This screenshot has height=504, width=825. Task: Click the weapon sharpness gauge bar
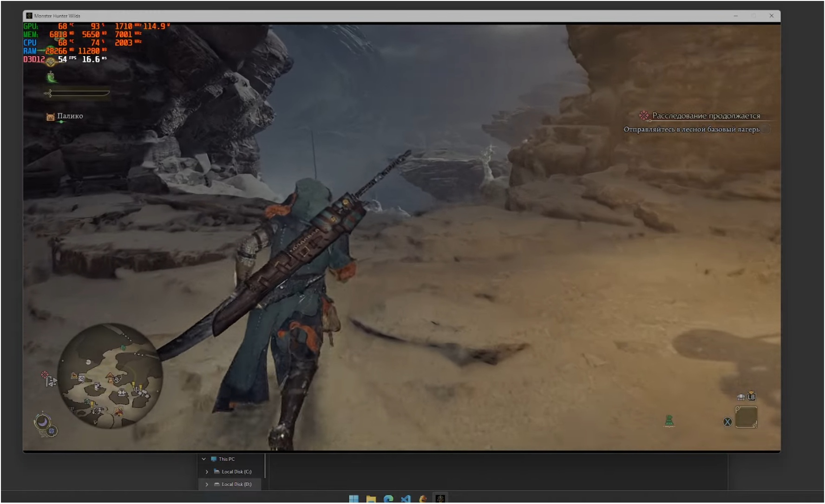[x=79, y=93]
